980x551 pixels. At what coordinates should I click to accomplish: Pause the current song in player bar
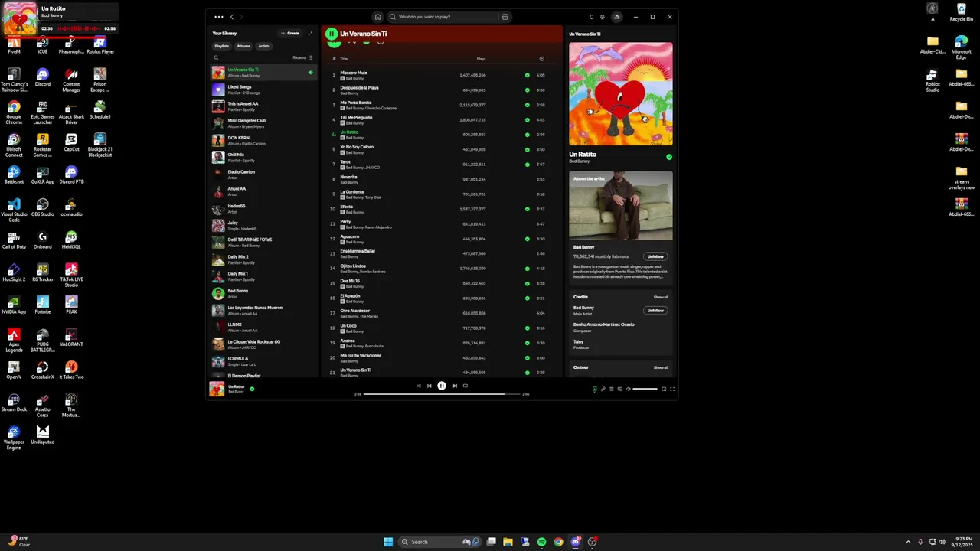coord(442,386)
